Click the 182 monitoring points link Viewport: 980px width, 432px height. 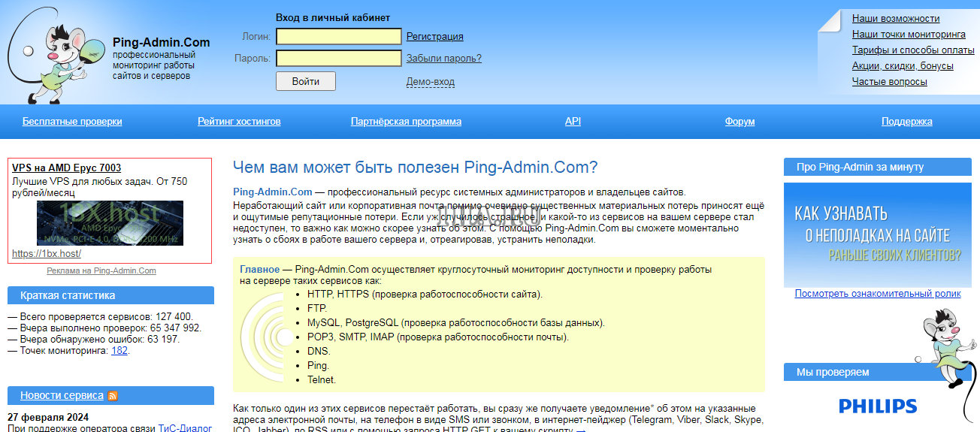pyautogui.click(x=119, y=351)
